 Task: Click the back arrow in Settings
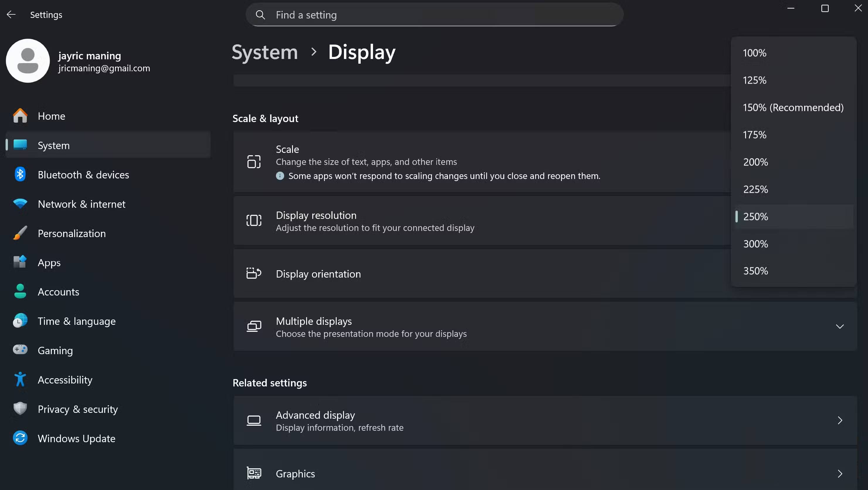click(11, 14)
